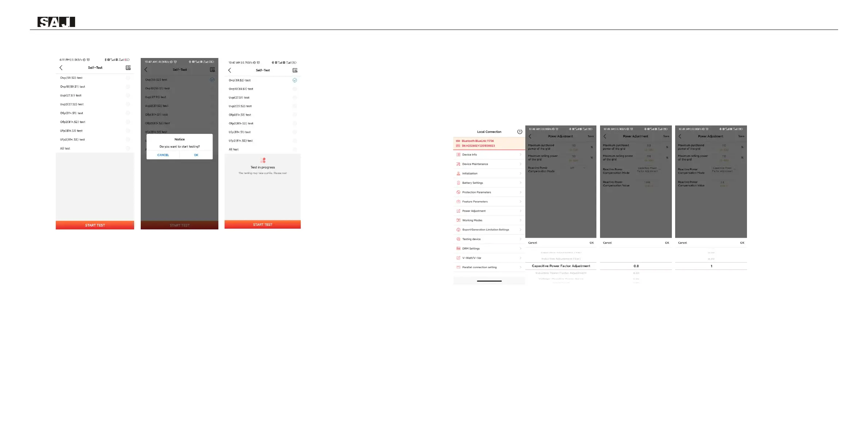Tap Cancel above the picker showing 1
The width and height of the screenshot is (868, 434).
[x=682, y=243]
